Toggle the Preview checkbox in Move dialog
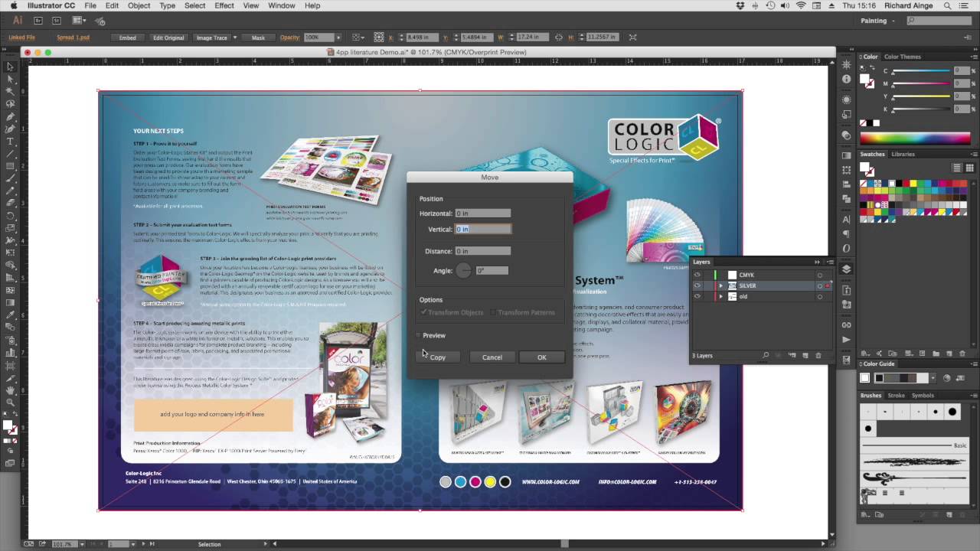 (419, 335)
